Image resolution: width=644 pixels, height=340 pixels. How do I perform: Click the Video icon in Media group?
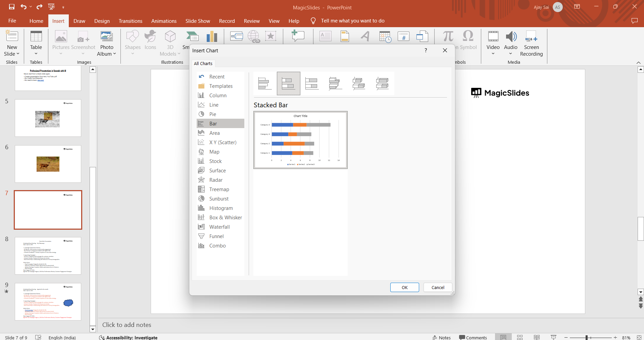point(493,37)
